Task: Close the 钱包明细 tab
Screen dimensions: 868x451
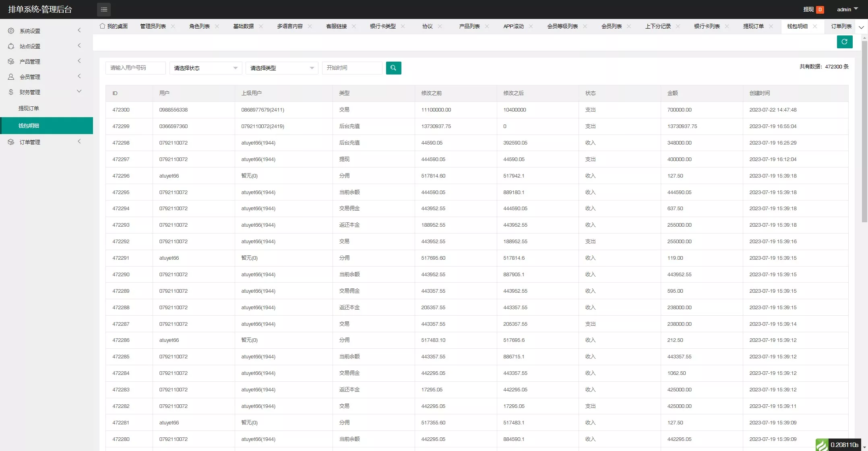Action: (815, 26)
